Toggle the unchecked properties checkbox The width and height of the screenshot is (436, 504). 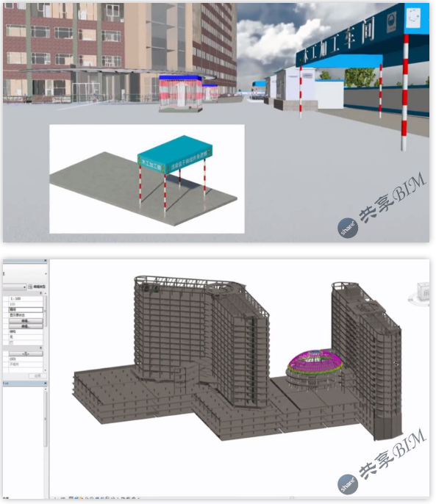coord(12,342)
